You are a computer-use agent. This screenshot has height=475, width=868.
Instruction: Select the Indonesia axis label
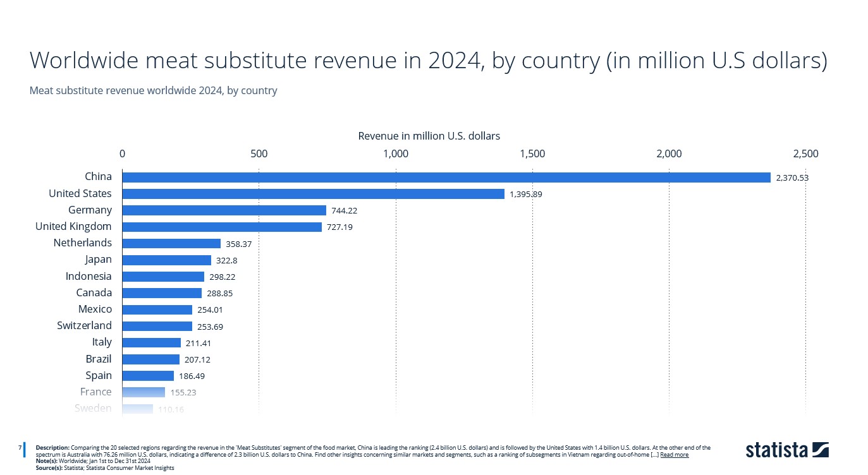pos(89,276)
